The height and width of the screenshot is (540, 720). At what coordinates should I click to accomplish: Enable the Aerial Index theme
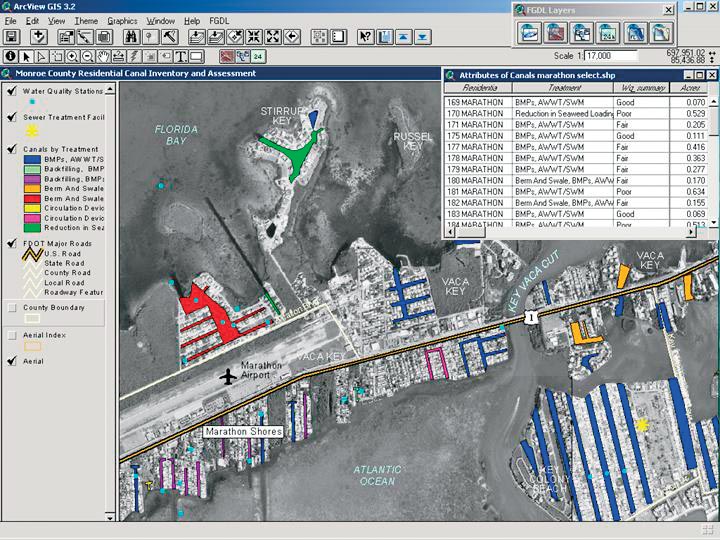(12, 335)
